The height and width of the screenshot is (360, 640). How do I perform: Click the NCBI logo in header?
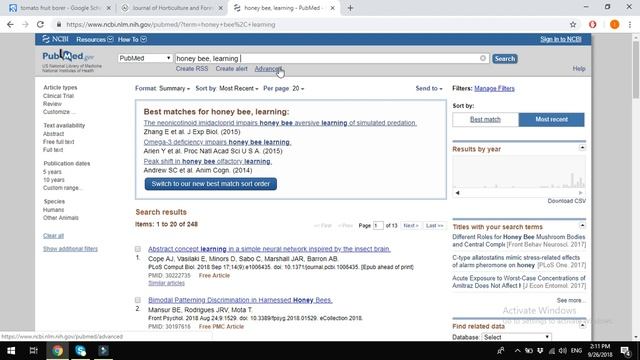[x=56, y=39]
